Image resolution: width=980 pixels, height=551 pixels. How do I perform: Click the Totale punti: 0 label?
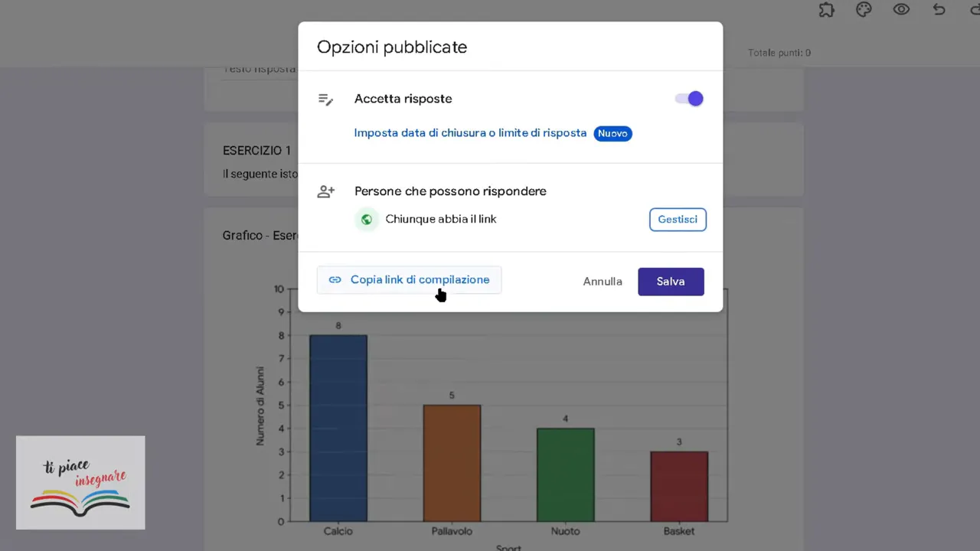tap(779, 53)
